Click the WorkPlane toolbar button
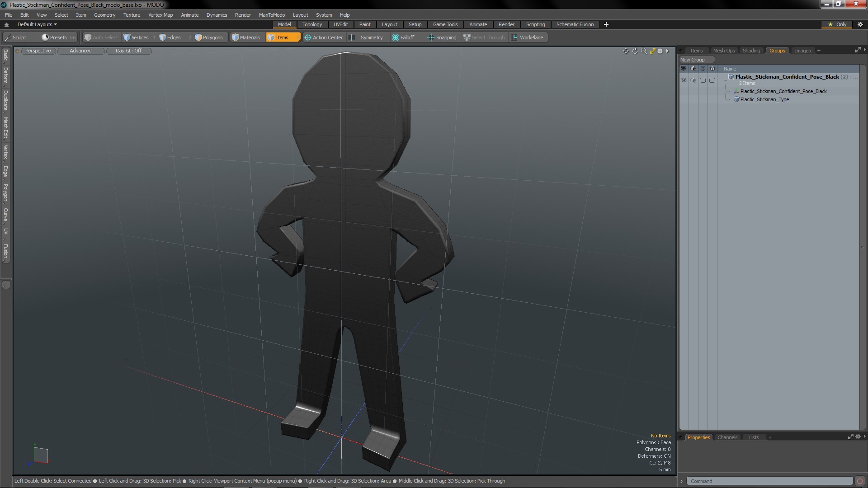 pos(527,38)
